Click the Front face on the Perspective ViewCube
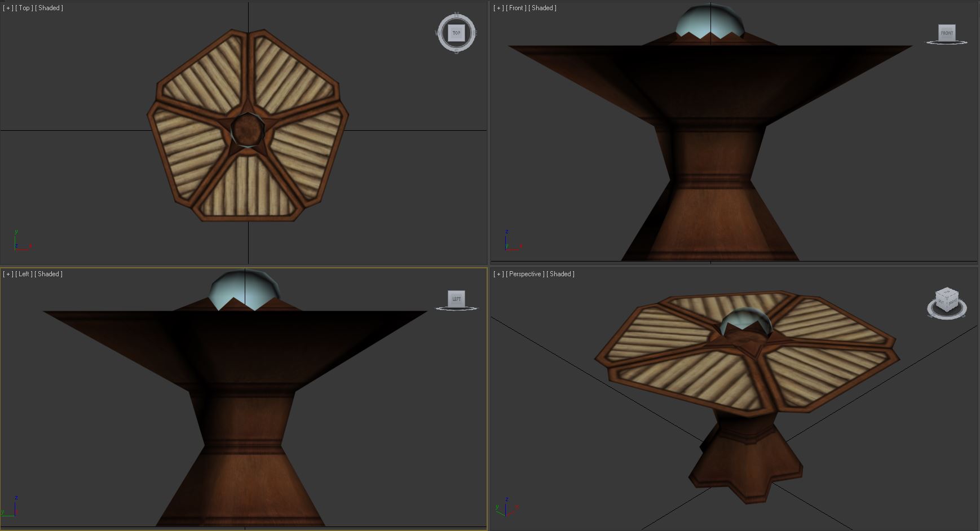980x531 pixels. coord(952,303)
